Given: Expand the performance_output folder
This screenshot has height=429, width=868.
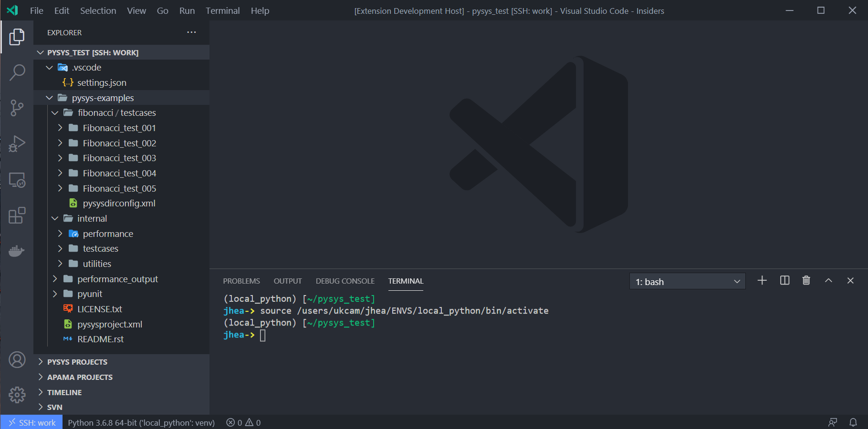Looking at the screenshot, I should 121,279.
